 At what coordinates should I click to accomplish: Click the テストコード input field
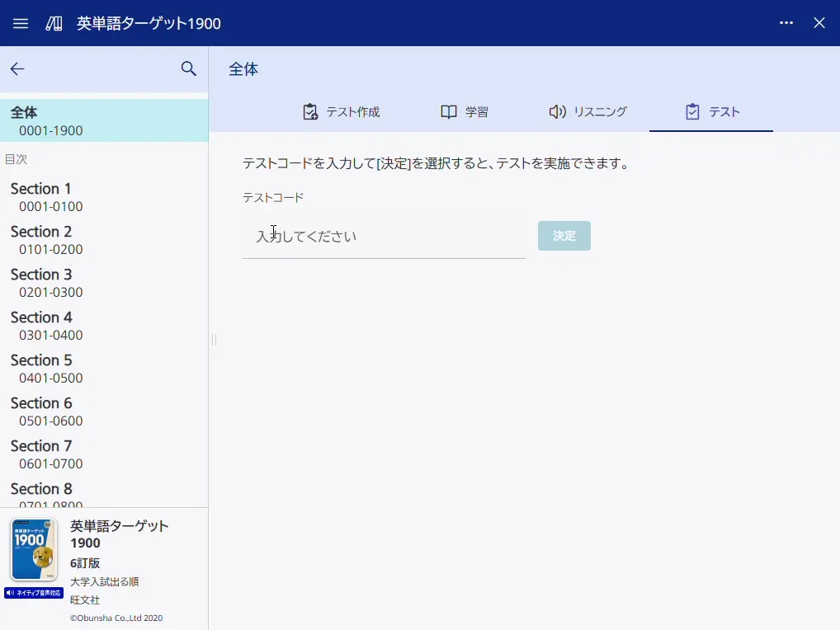click(384, 236)
